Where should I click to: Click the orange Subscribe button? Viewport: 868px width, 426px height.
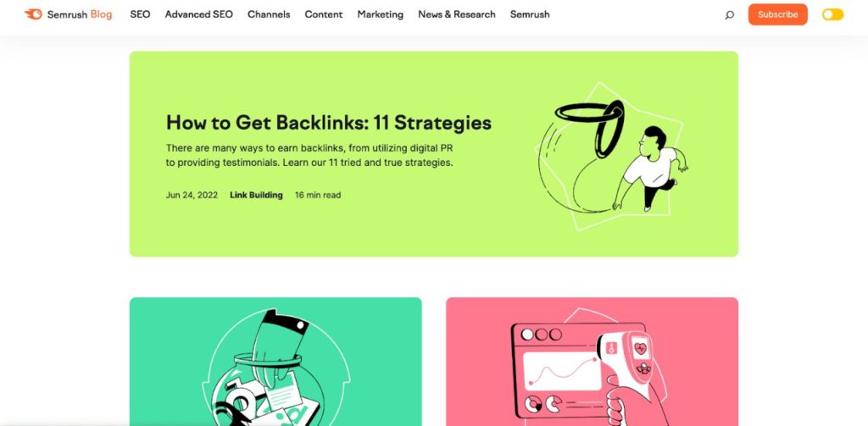pos(778,14)
